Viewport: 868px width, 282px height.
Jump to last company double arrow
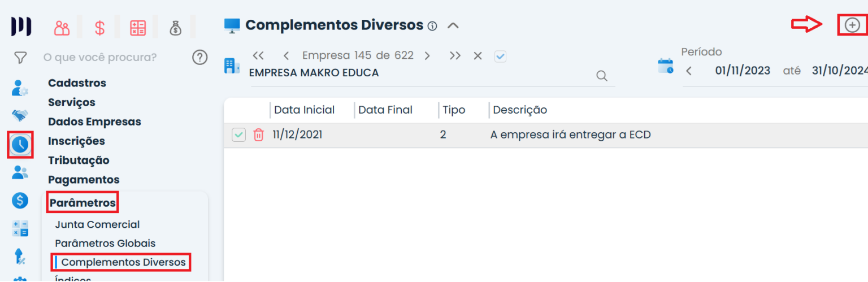pos(455,56)
